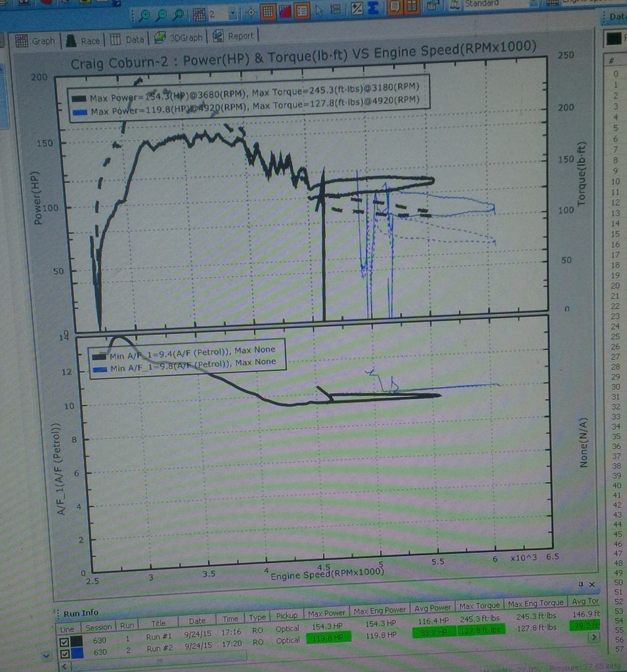
Task: Click the 116.4 HP Avg Power cell
Action: [433, 621]
